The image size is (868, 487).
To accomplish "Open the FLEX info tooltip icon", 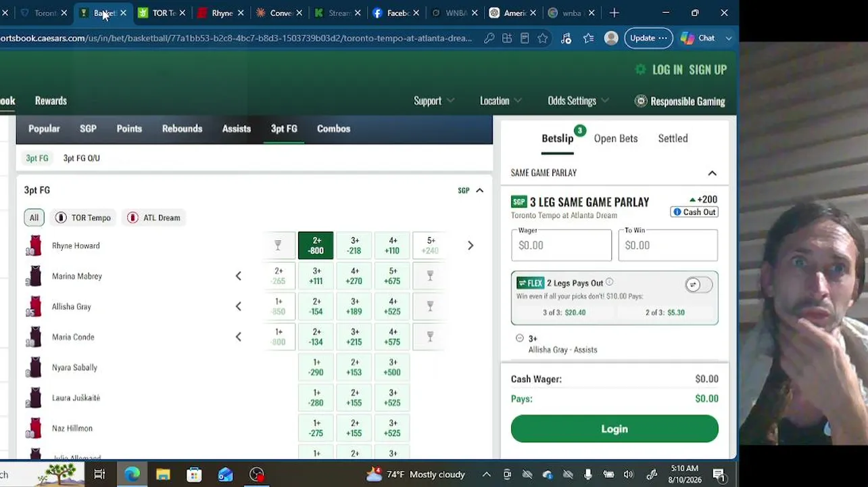I will point(609,283).
